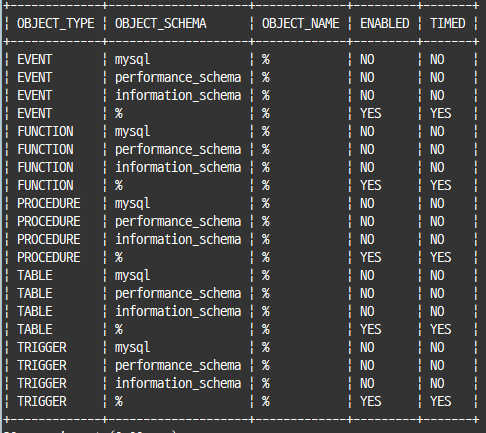Click ENABLED 'NO' in EVENT mysql row
486x433 pixels.
point(367,60)
